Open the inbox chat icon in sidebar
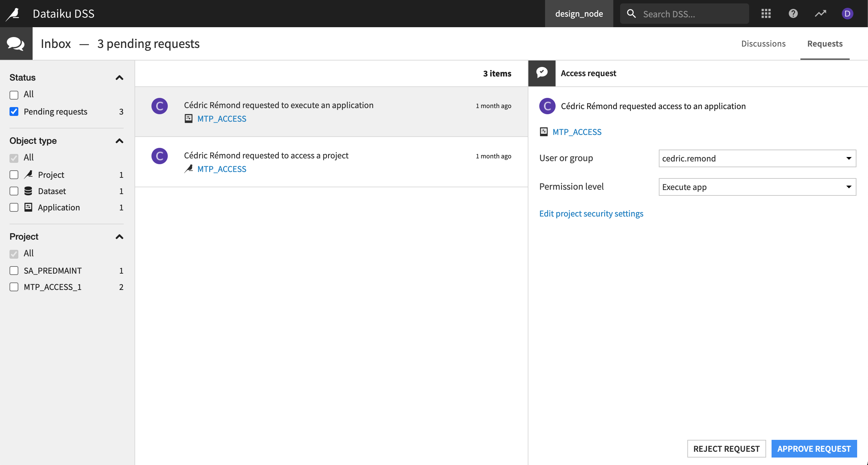Image resolution: width=868 pixels, height=465 pixels. 16,43
